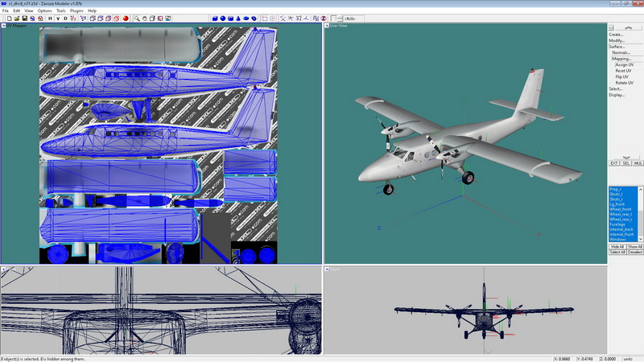Select the blue cube primitive icon
Screen dimensions: 644x362
coord(213,18)
